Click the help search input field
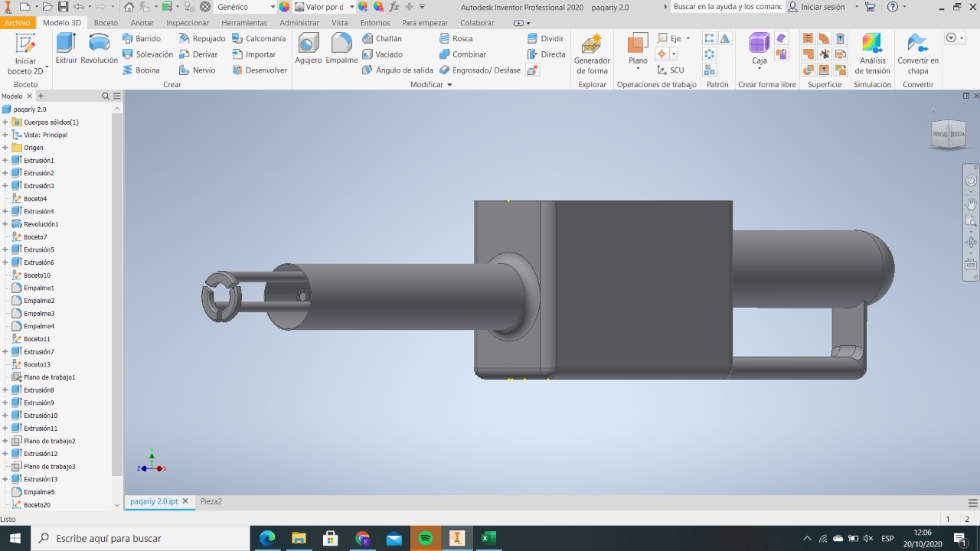The height and width of the screenshot is (551, 980). [727, 7]
